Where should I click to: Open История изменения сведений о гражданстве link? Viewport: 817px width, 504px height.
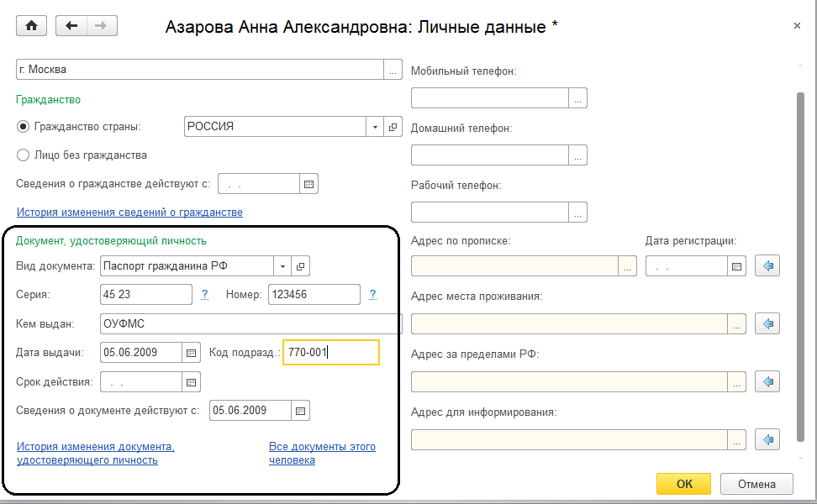pos(129,213)
